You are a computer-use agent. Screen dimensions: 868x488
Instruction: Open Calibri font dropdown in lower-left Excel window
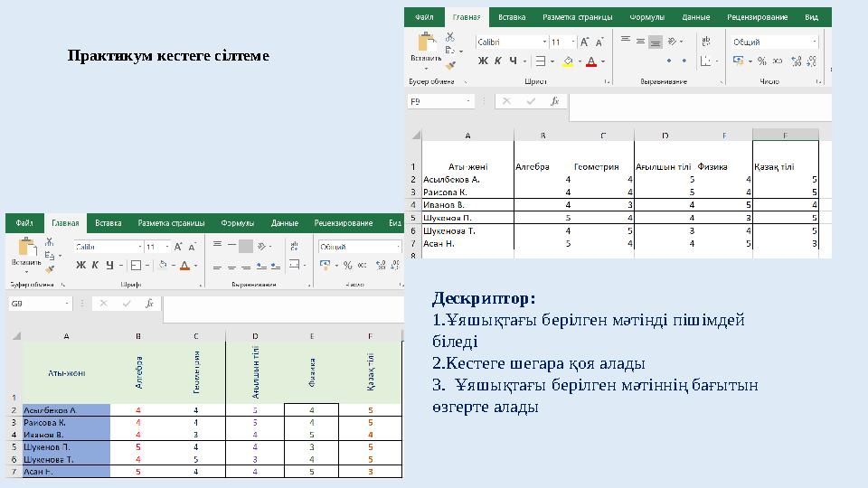[140, 247]
